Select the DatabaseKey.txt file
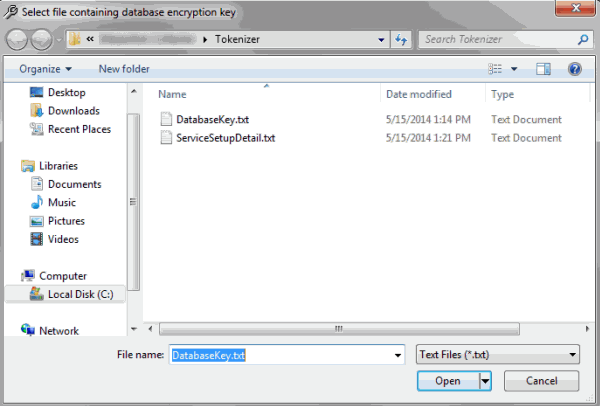Image resolution: width=600 pixels, height=406 pixels. click(213, 119)
